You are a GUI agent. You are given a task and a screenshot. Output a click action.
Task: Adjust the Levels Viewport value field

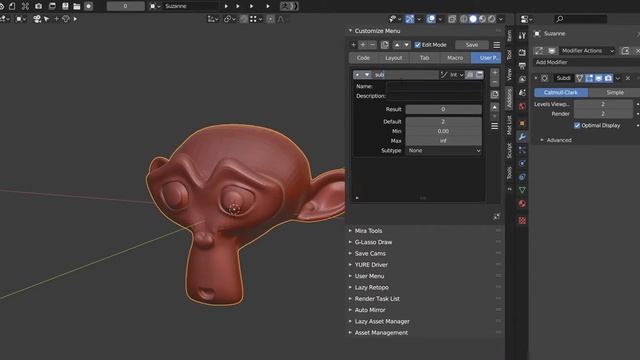click(x=603, y=104)
